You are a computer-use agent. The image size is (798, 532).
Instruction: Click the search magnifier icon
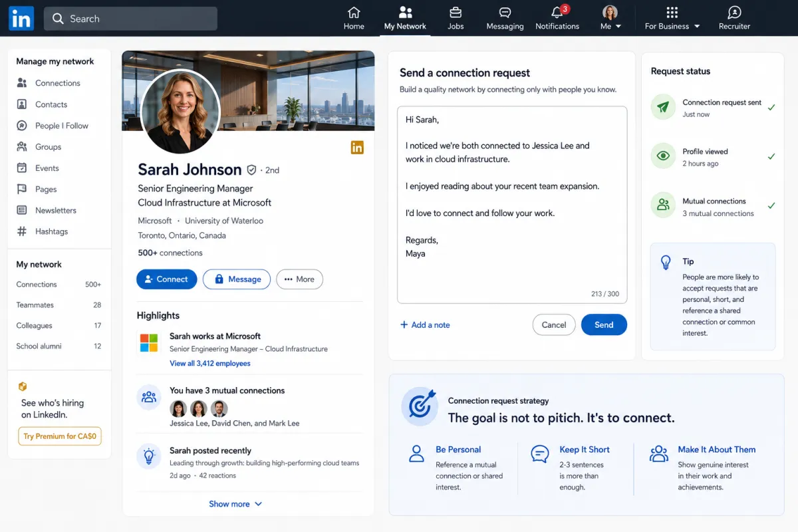click(58, 19)
